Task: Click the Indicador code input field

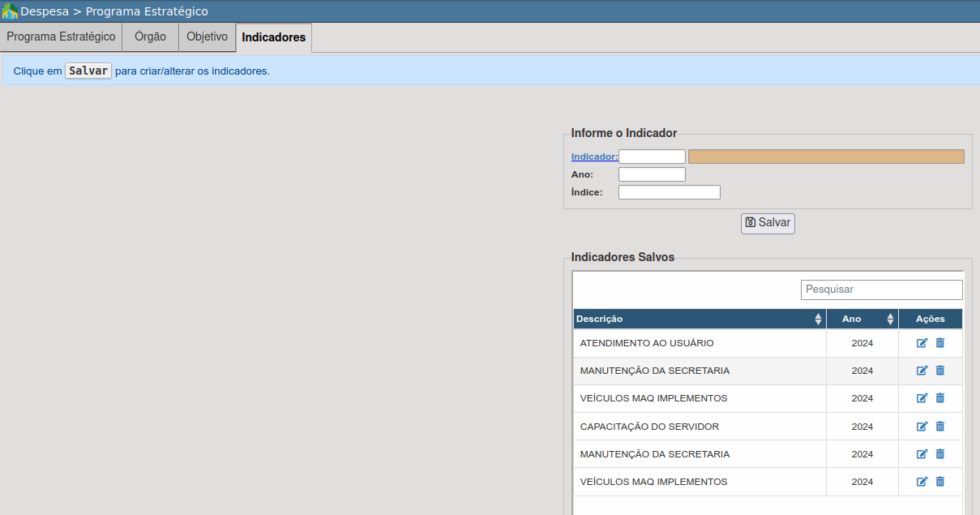Action: coord(652,157)
